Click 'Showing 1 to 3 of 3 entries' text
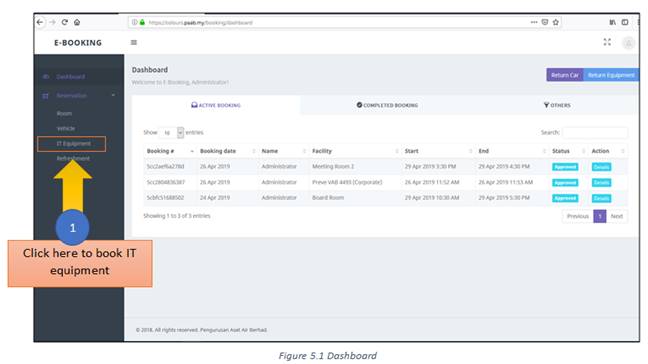 point(177,216)
